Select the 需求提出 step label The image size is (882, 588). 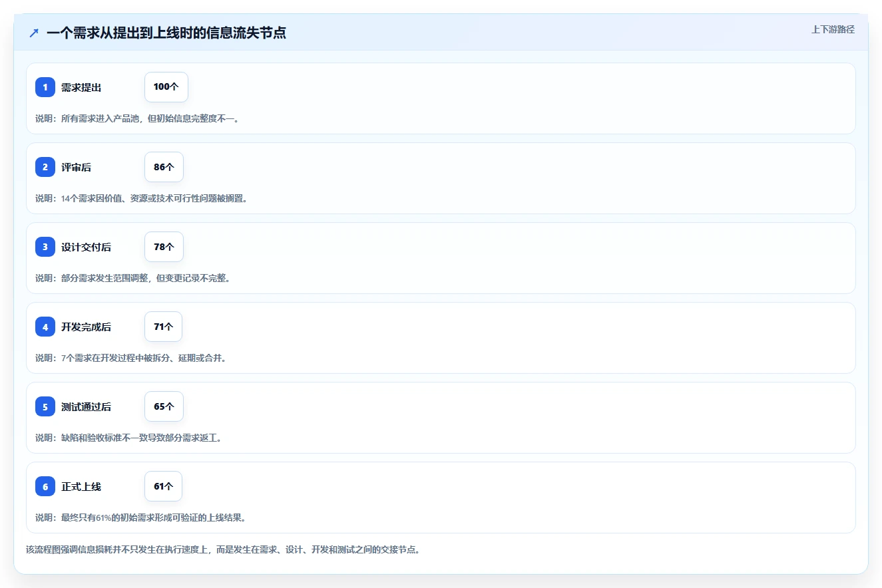[81, 87]
